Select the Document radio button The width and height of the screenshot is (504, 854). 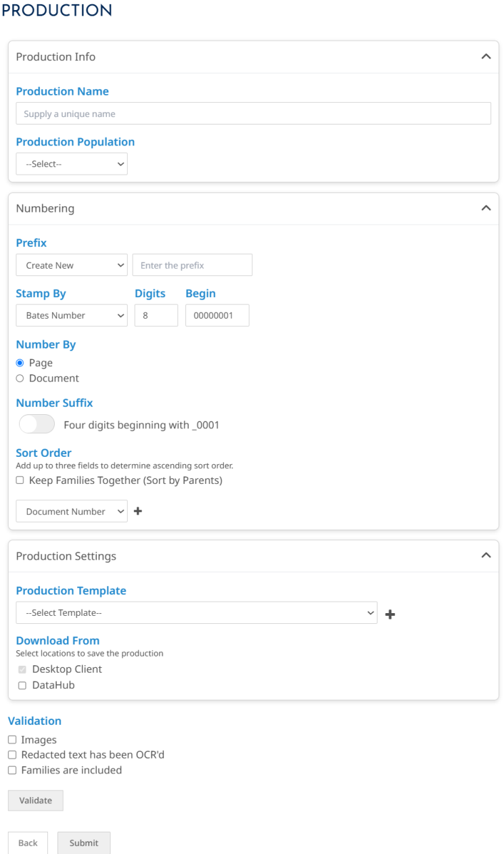20,378
